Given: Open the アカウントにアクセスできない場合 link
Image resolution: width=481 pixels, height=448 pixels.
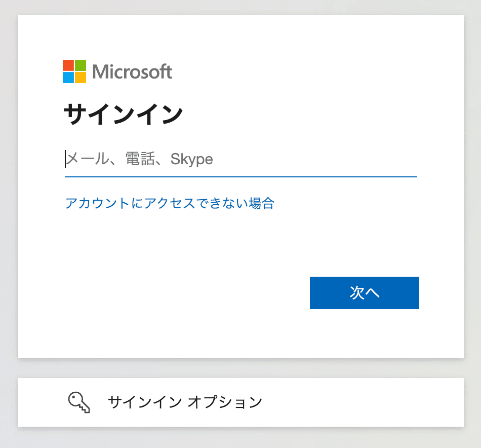Looking at the screenshot, I should (170, 203).
